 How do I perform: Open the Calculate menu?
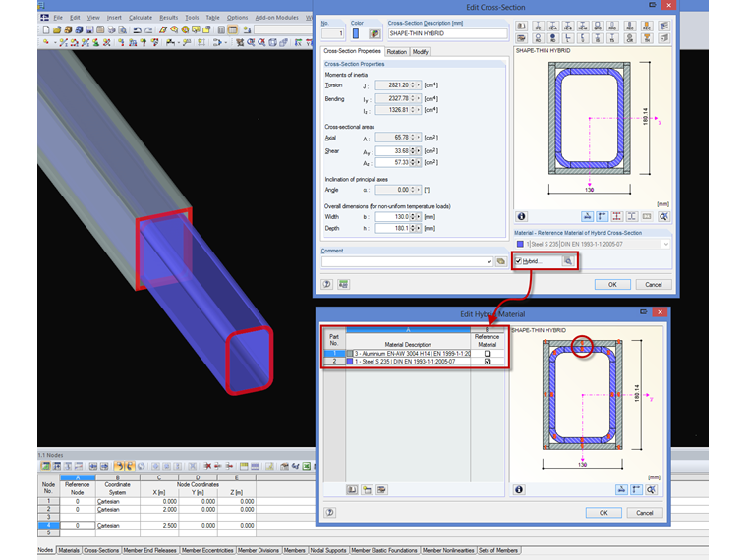pyautogui.click(x=141, y=17)
